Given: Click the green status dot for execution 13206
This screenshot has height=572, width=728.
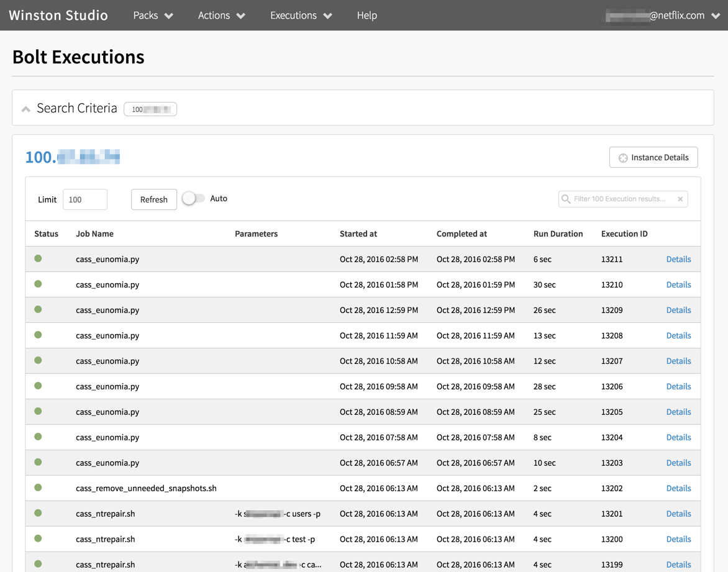Looking at the screenshot, I should pyautogui.click(x=38, y=386).
